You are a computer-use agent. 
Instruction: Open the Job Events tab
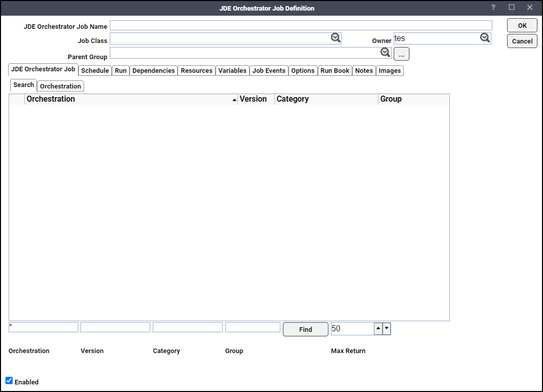(x=269, y=71)
